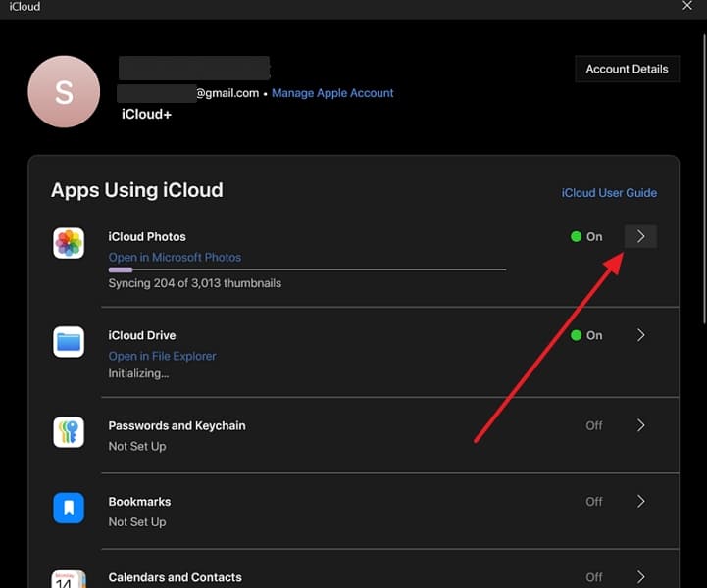This screenshot has height=588, width=707.
Task: Click the iCloud window title text
Action: pos(25,6)
